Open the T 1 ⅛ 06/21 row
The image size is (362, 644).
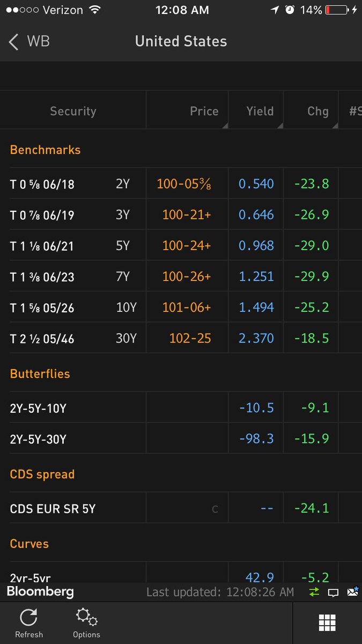(x=181, y=245)
